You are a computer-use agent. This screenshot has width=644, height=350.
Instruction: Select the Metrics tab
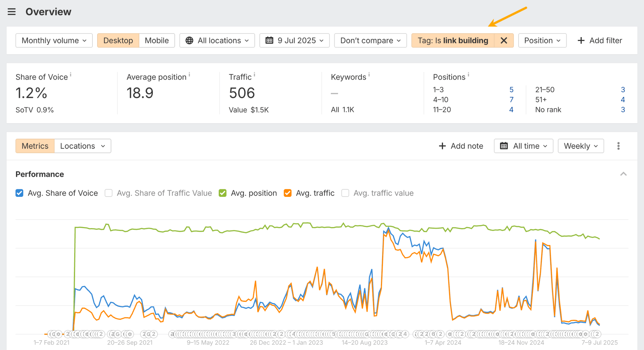pos(35,146)
